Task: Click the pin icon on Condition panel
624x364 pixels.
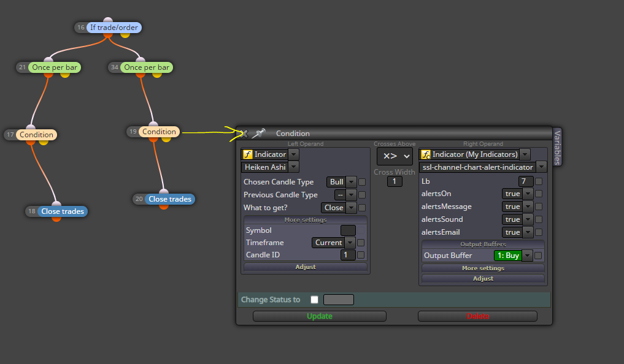Action: point(259,134)
